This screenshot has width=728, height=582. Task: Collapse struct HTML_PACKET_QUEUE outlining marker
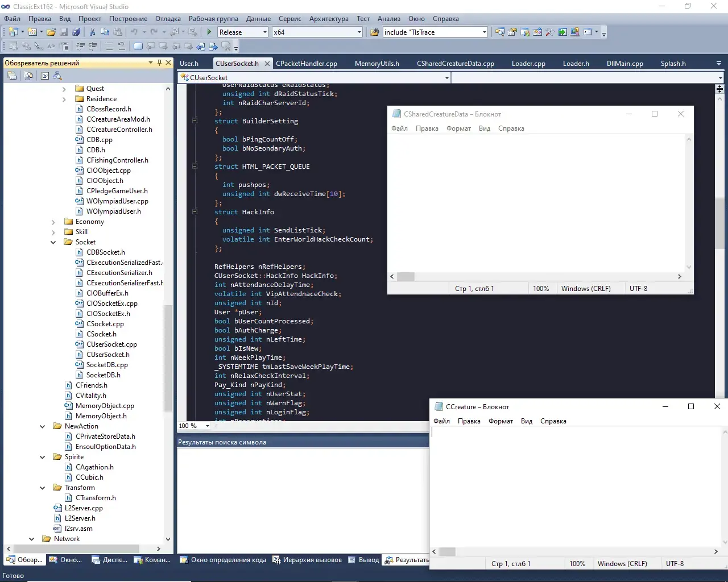point(195,167)
